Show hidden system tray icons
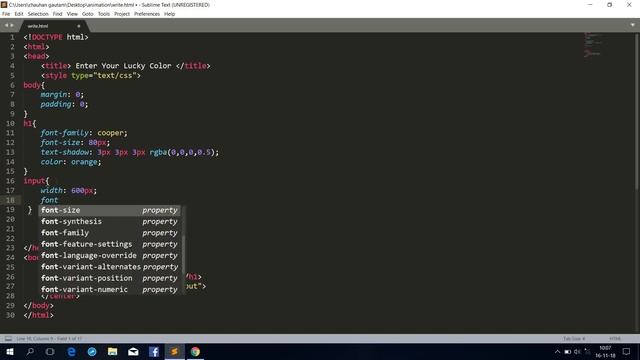The height and width of the screenshot is (360, 640). tap(557, 351)
